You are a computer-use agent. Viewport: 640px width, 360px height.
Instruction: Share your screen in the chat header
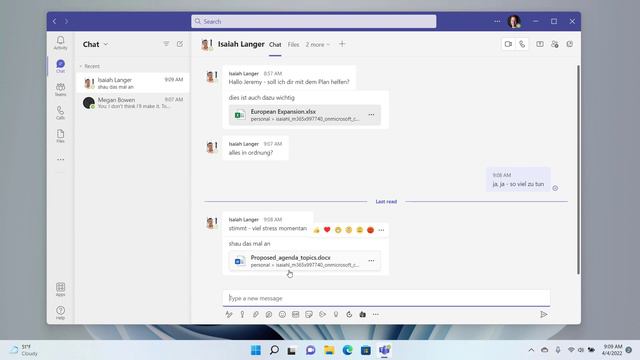540,44
